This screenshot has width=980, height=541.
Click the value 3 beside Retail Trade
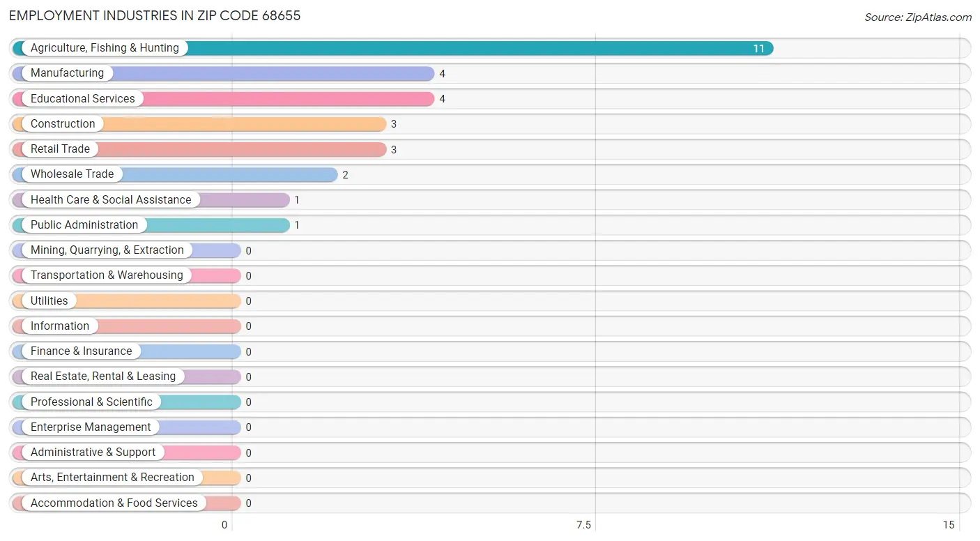394,149
